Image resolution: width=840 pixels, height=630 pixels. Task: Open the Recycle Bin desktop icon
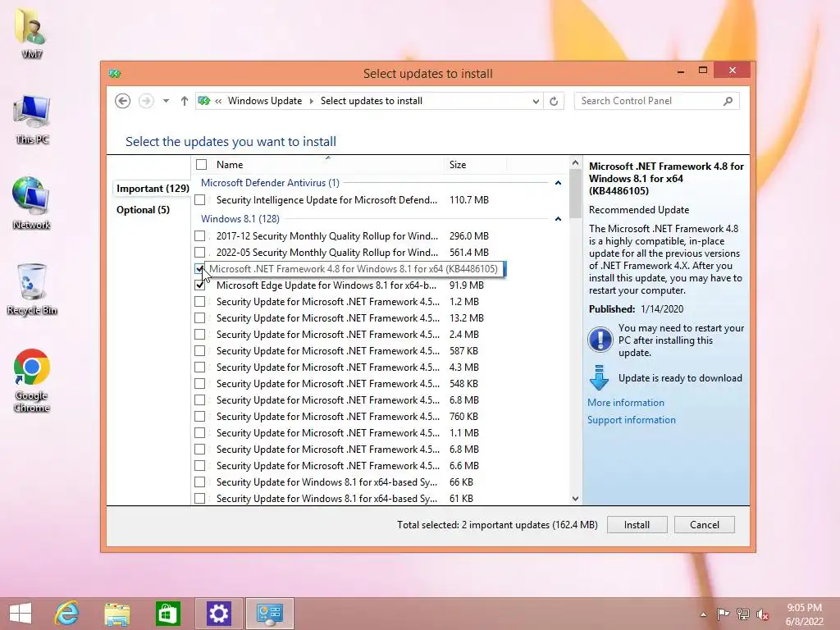tap(32, 290)
